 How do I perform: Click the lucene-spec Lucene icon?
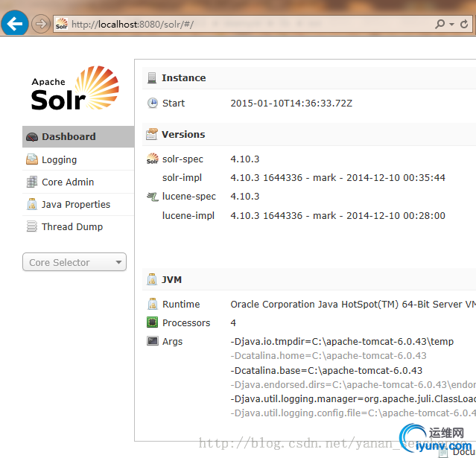[x=153, y=197]
